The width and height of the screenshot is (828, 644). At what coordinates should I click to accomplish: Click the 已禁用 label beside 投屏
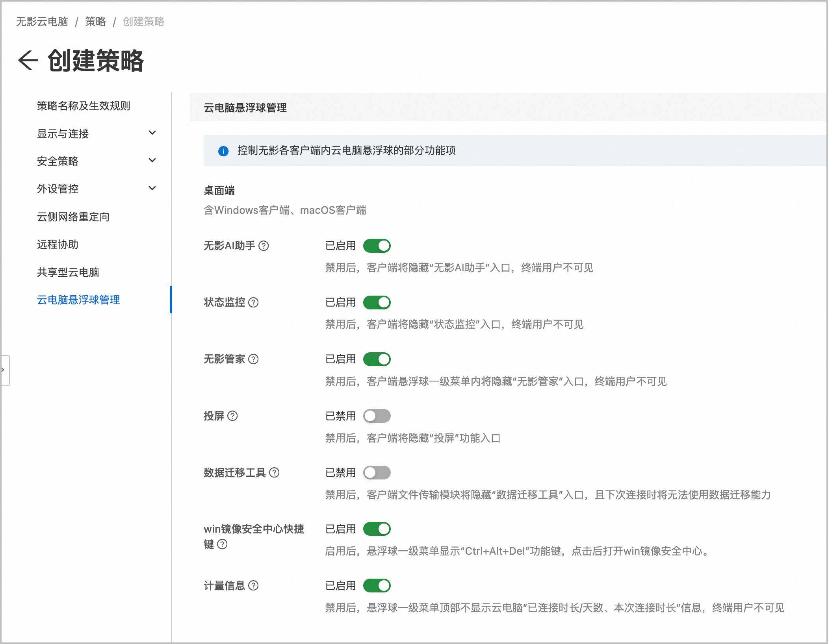[340, 416]
